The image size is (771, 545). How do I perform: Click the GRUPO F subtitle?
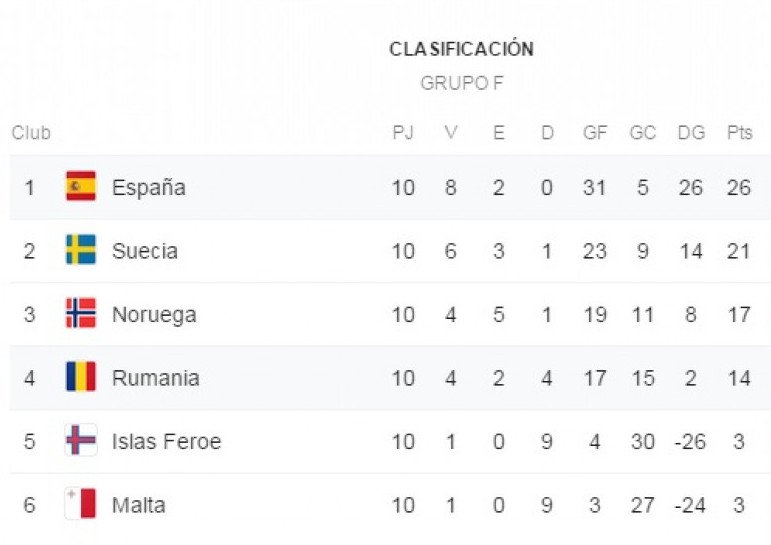click(462, 83)
